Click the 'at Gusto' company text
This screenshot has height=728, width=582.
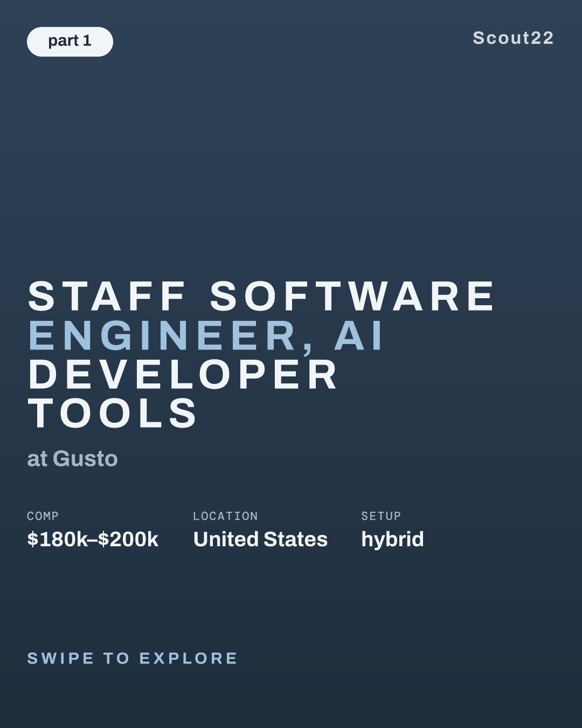coord(72,459)
